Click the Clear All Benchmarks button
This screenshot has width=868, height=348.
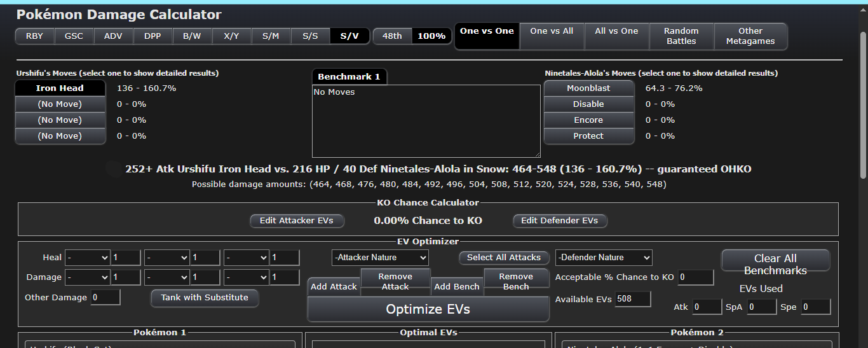pyautogui.click(x=775, y=264)
